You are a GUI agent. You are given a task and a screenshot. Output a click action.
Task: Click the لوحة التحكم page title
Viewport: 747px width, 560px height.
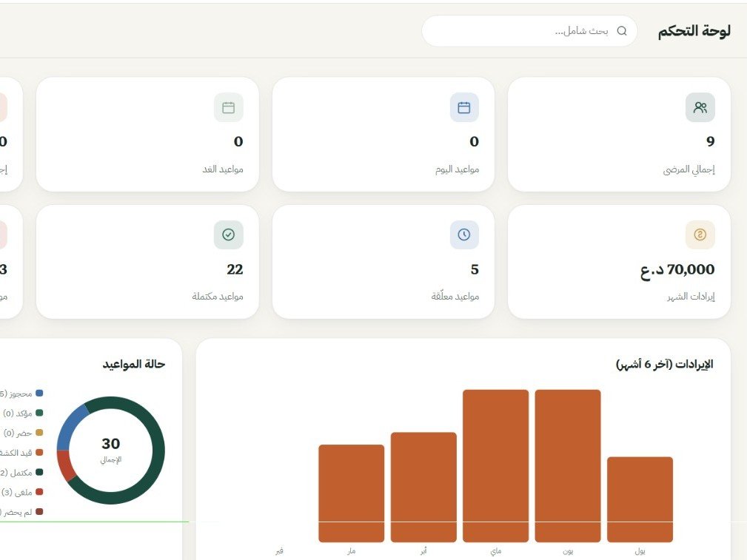click(x=694, y=31)
